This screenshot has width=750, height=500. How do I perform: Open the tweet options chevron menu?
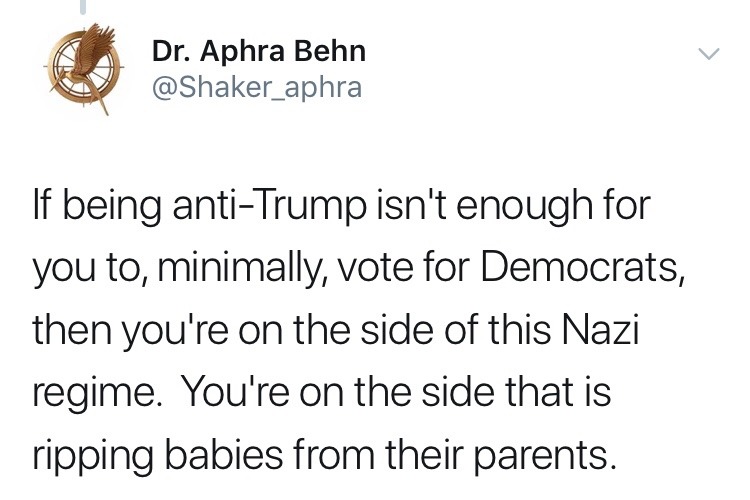pyautogui.click(x=708, y=53)
